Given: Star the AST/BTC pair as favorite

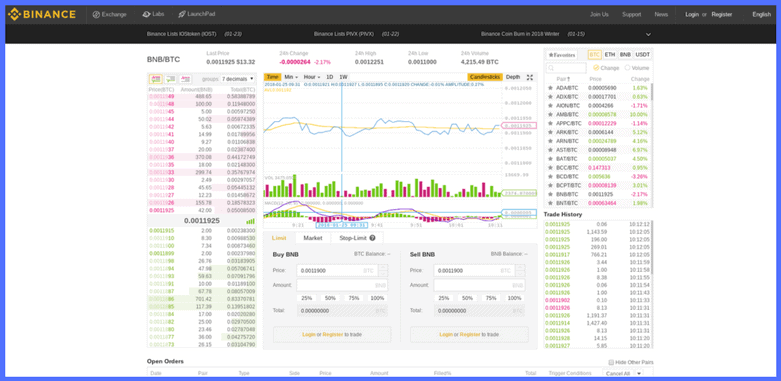Looking at the screenshot, I should [x=550, y=150].
